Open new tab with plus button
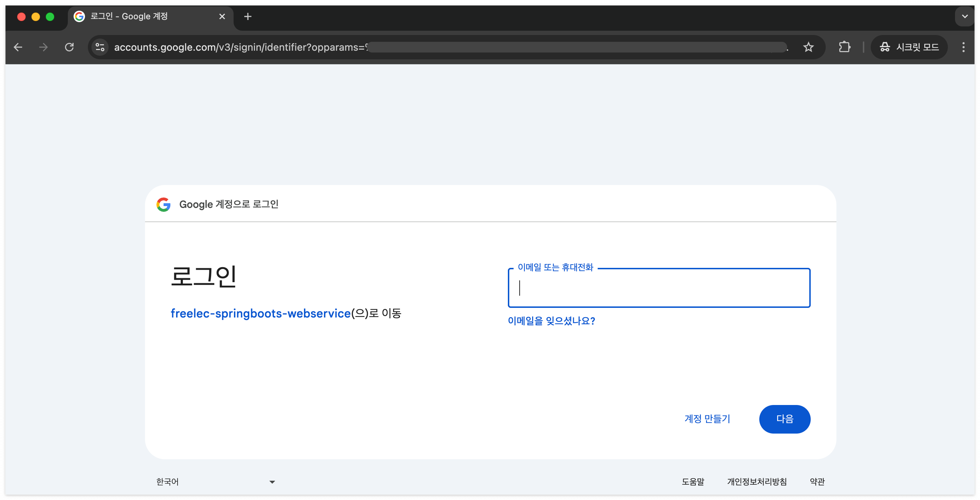The image size is (980, 500). coord(247,16)
